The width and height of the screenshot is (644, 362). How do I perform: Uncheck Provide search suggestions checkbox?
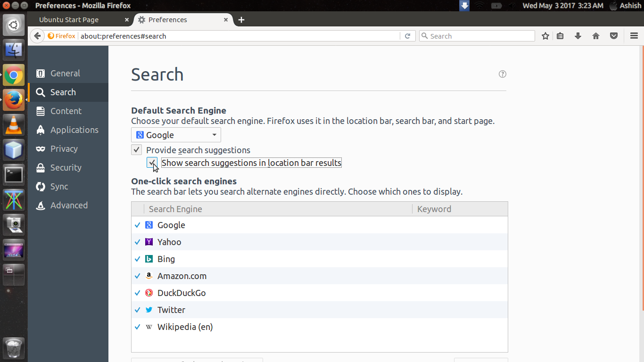(136, 150)
